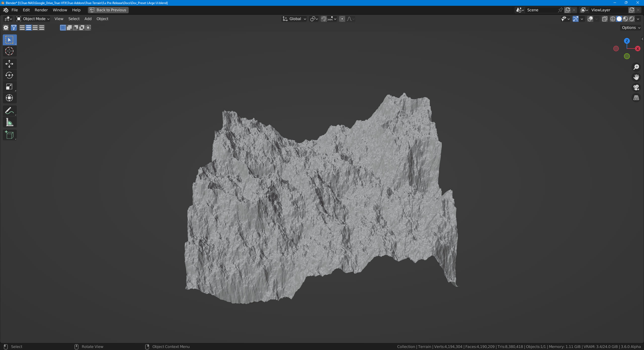Switch to wireframe viewport shading
Screen dimensions: 644x350
(x=613, y=19)
